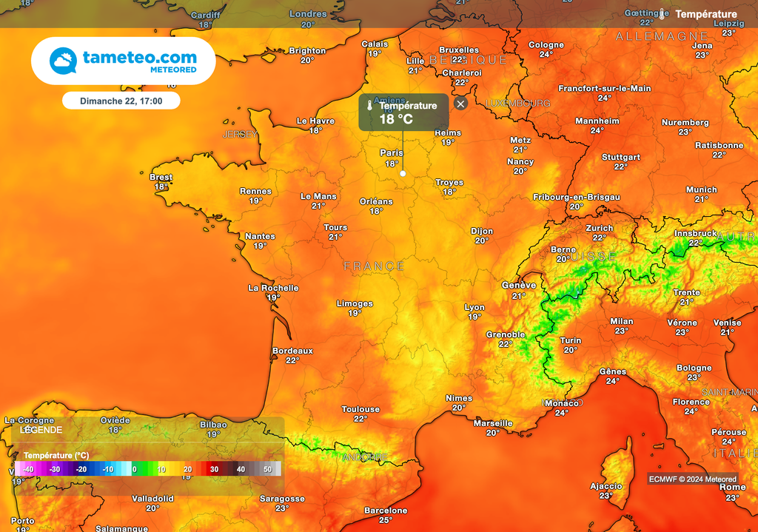Click the map marker dot below Paris
The width and height of the screenshot is (758, 532).
(403, 172)
